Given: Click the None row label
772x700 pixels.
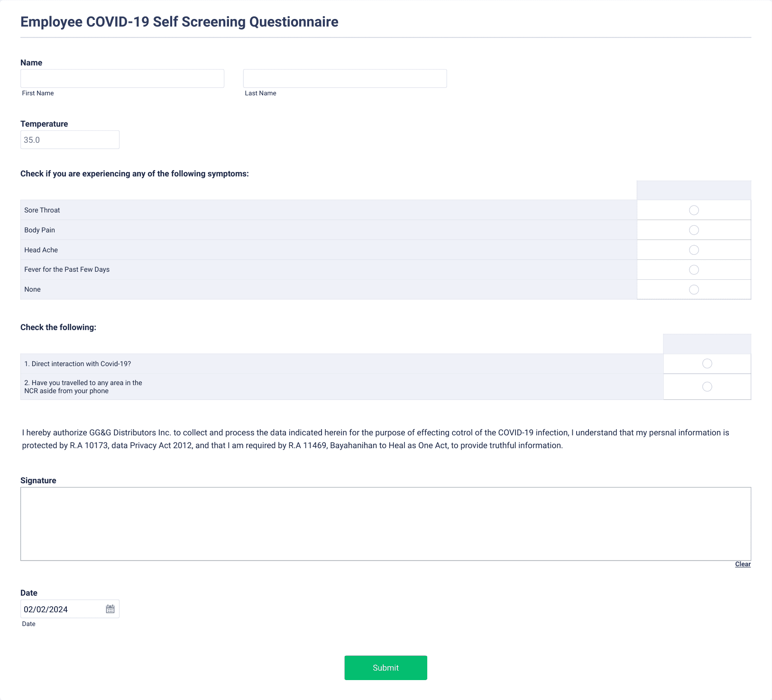Looking at the screenshot, I should click(x=33, y=289).
